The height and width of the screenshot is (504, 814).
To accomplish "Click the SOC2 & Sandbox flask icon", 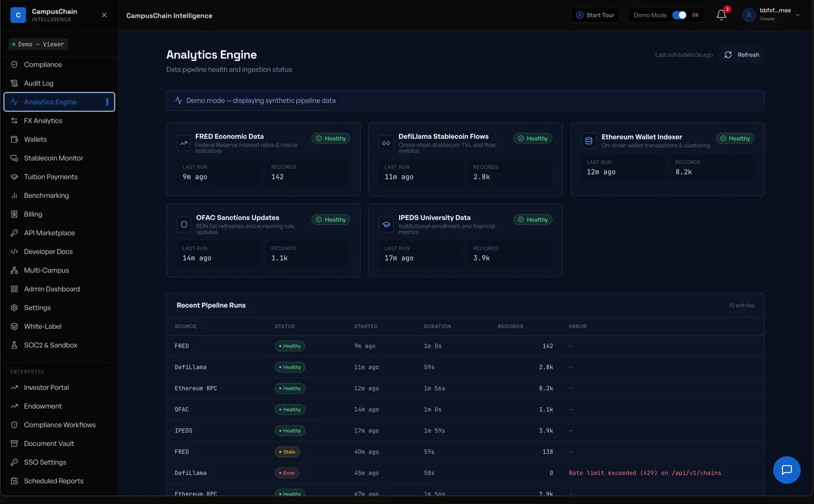I will click(x=15, y=345).
